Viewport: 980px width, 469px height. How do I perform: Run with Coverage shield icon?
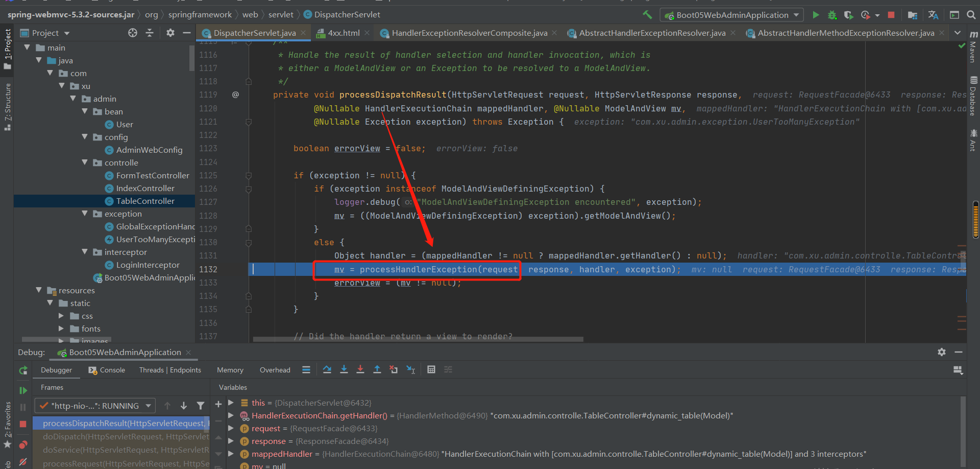[x=848, y=15]
